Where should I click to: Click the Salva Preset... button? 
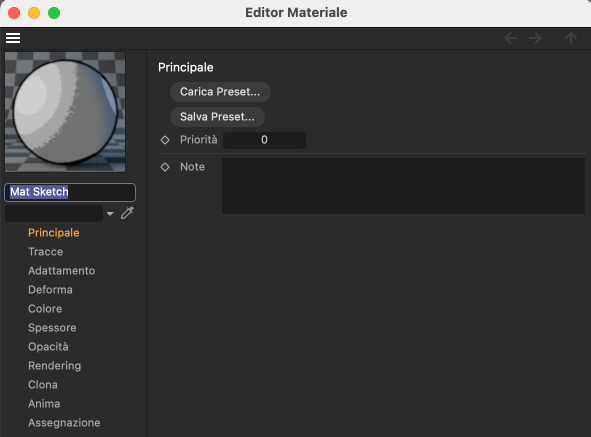217,117
